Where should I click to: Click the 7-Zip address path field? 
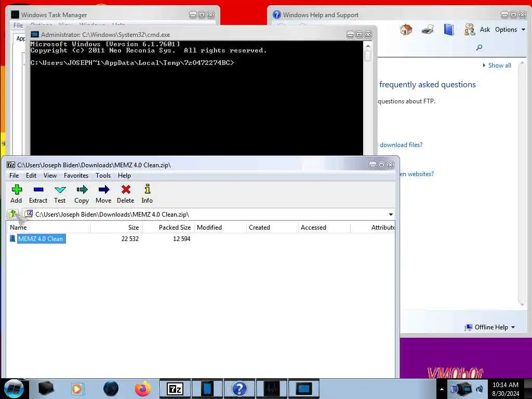(x=208, y=215)
